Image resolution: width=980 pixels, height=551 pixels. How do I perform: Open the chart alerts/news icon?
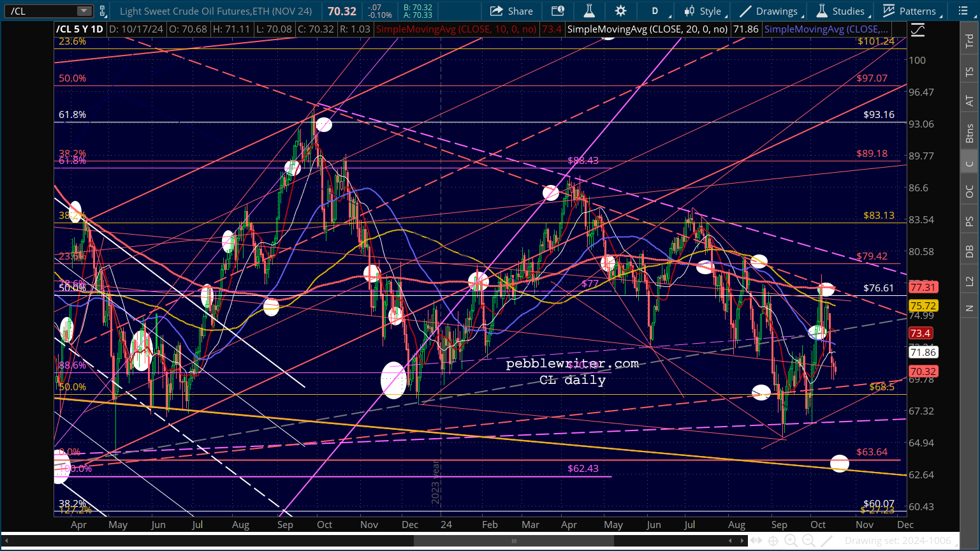558,11
